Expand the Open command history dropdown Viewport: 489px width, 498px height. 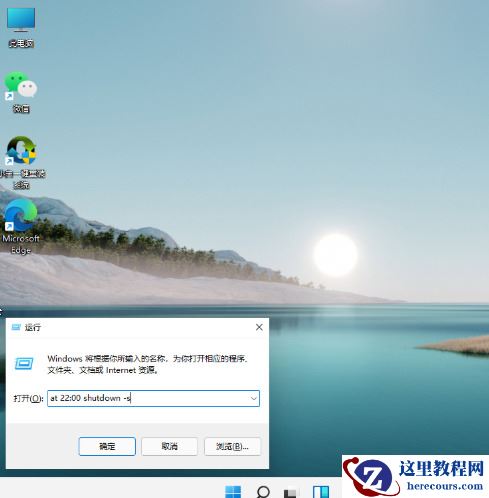[254, 398]
